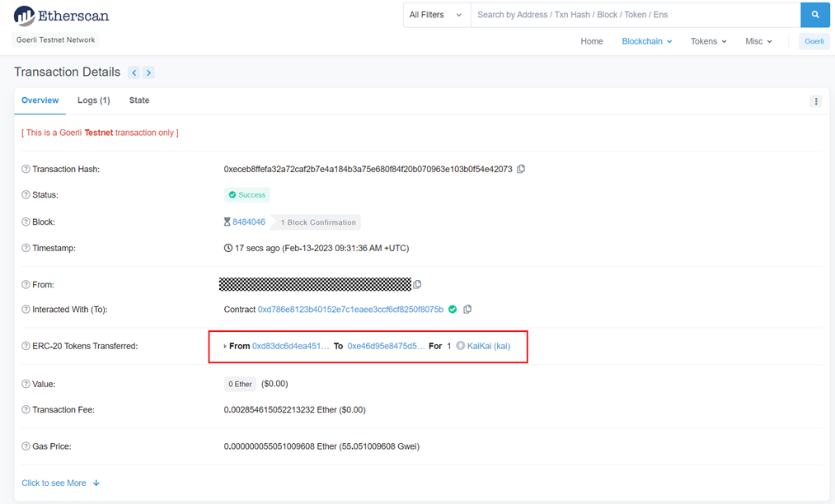Click the Goerli network button
The image size is (835, 504).
click(814, 41)
